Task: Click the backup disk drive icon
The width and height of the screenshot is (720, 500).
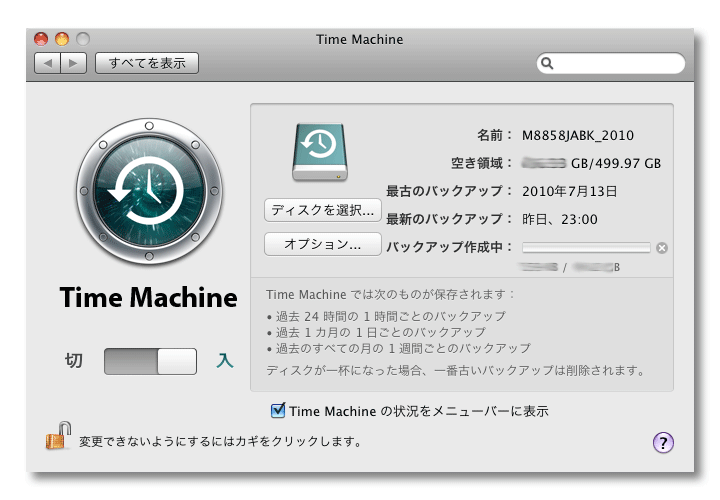Action: pos(320,152)
